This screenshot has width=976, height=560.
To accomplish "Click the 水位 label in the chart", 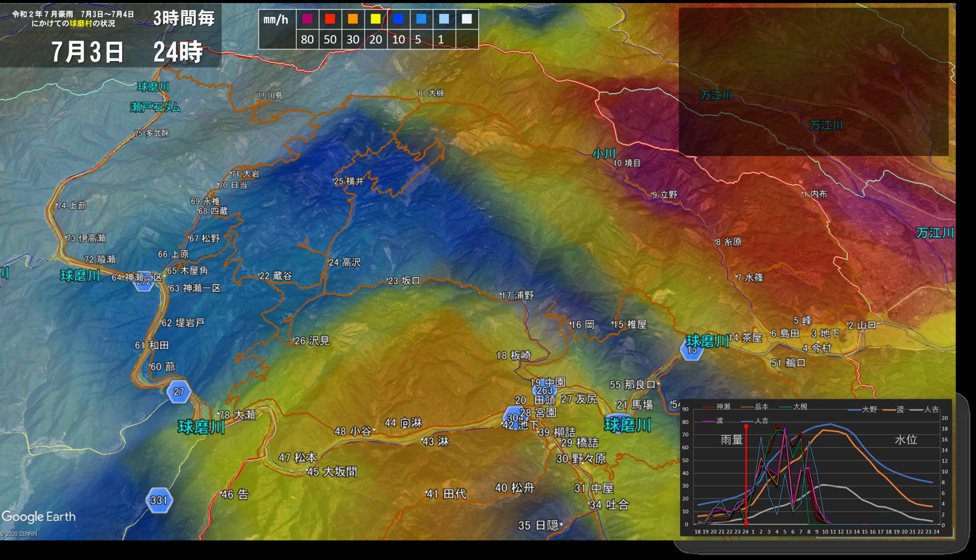I will pyautogui.click(x=906, y=440).
